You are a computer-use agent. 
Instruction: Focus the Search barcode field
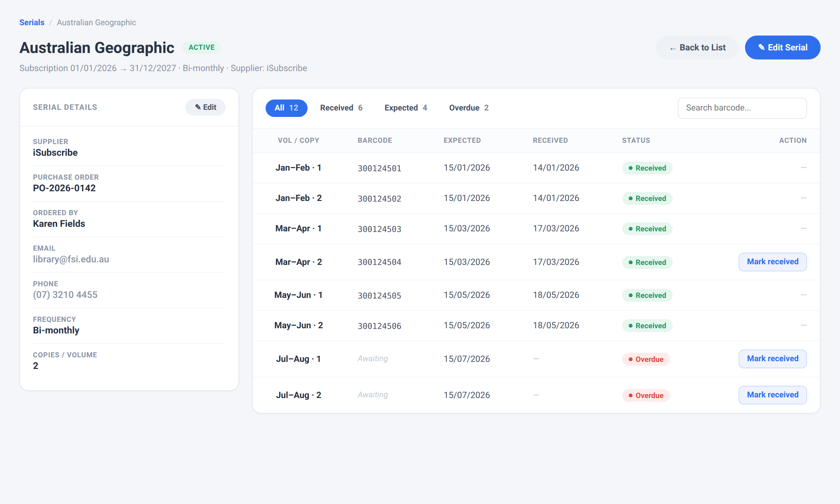(x=742, y=108)
